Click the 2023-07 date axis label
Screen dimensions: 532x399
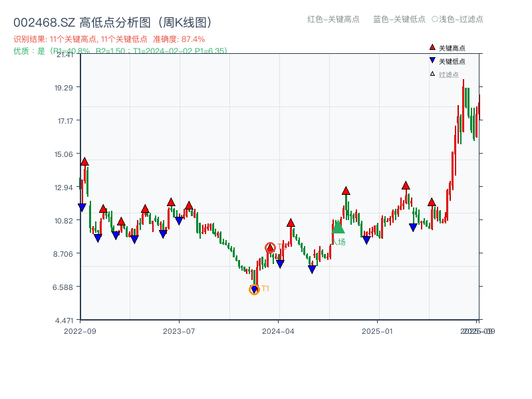point(179,331)
